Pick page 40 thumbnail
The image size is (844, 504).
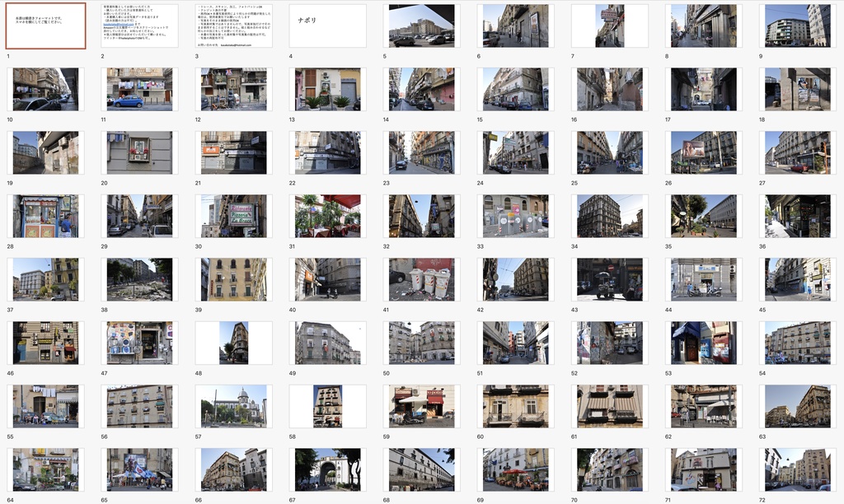328,280
